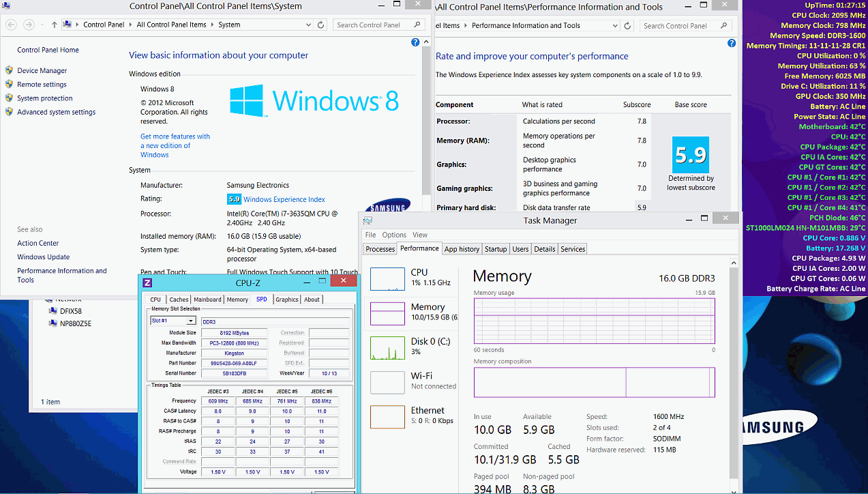Click search magnifier in System window
The image size is (868, 494).
pos(418,25)
